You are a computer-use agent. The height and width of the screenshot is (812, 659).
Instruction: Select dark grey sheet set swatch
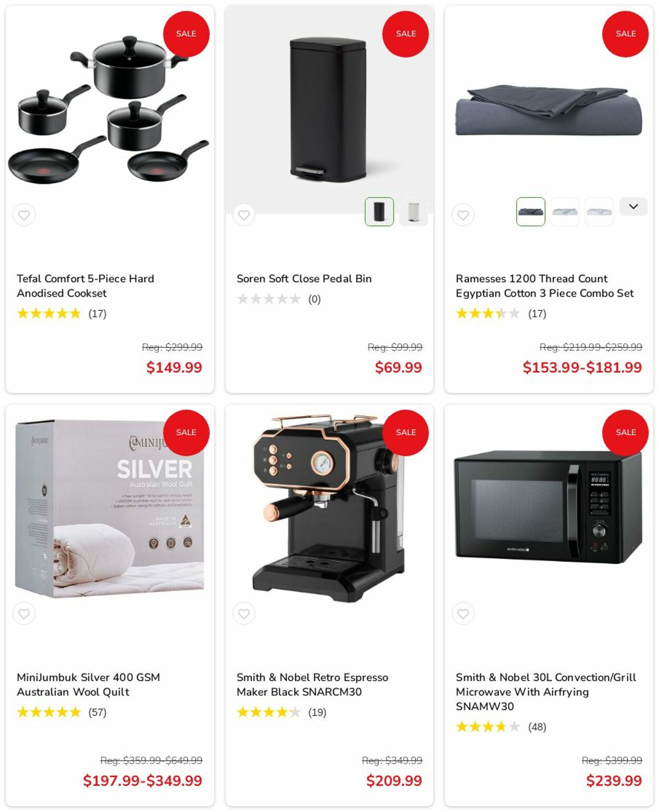(530, 212)
